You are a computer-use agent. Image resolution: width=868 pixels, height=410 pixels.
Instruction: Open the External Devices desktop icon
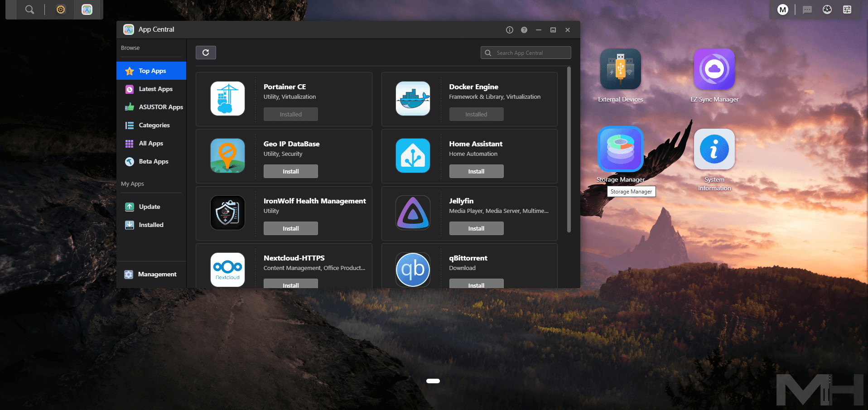click(x=621, y=69)
